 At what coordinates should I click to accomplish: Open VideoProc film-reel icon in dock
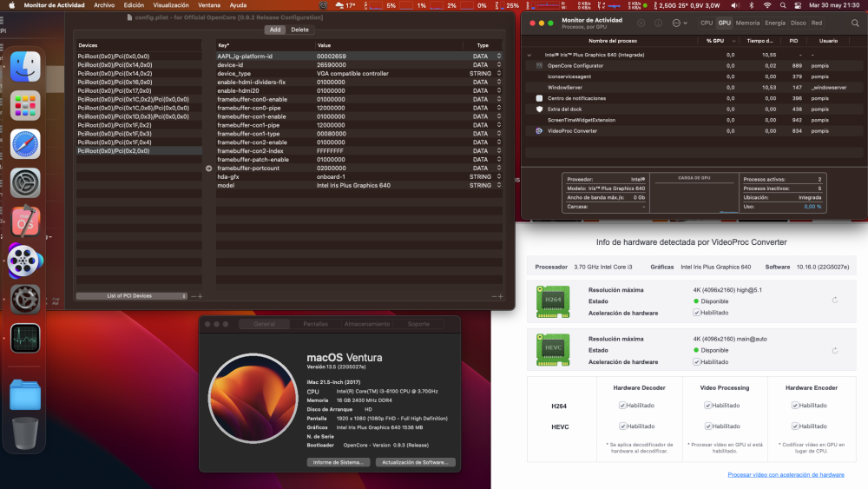click(x=25, y=261)
